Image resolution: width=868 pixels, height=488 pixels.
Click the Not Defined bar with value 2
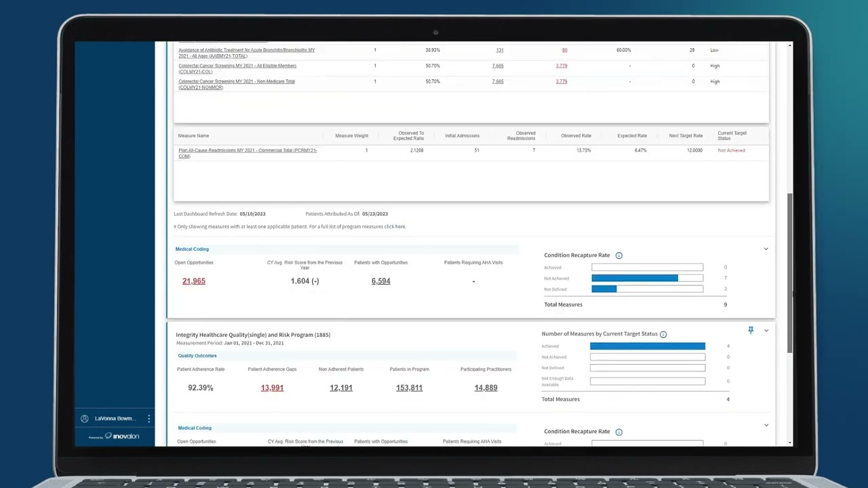tap(648, 289)
